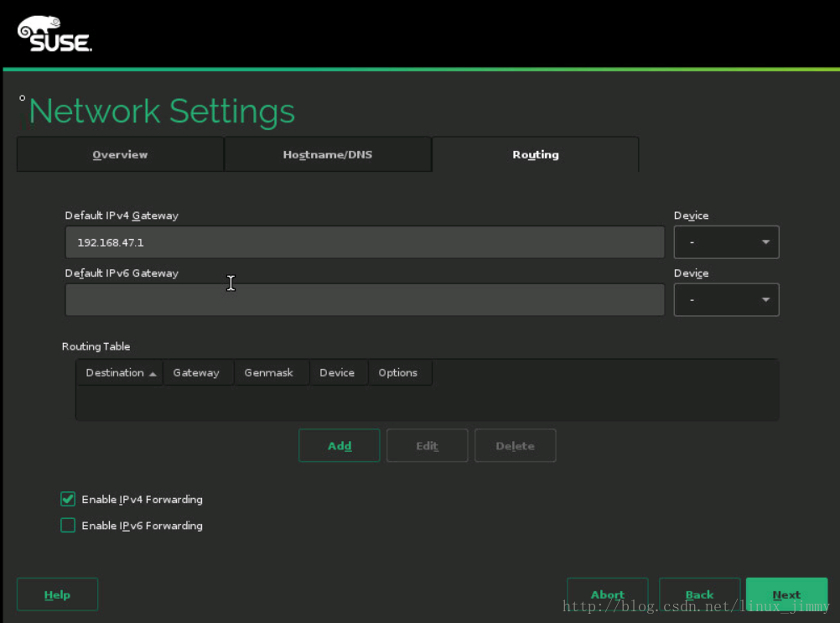Open the IPv4 gateway Device dropdown
Viewport: 840px width, 623px height.
(726, 242)
